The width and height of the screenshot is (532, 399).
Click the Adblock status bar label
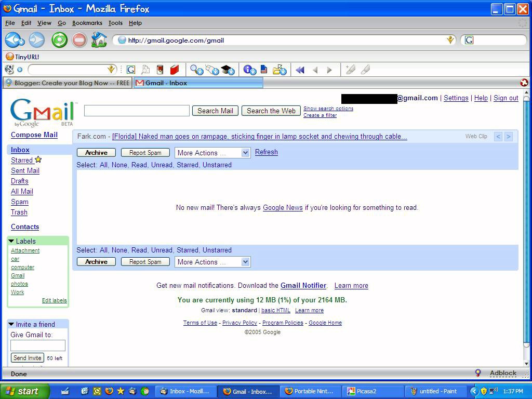[503, 373]
